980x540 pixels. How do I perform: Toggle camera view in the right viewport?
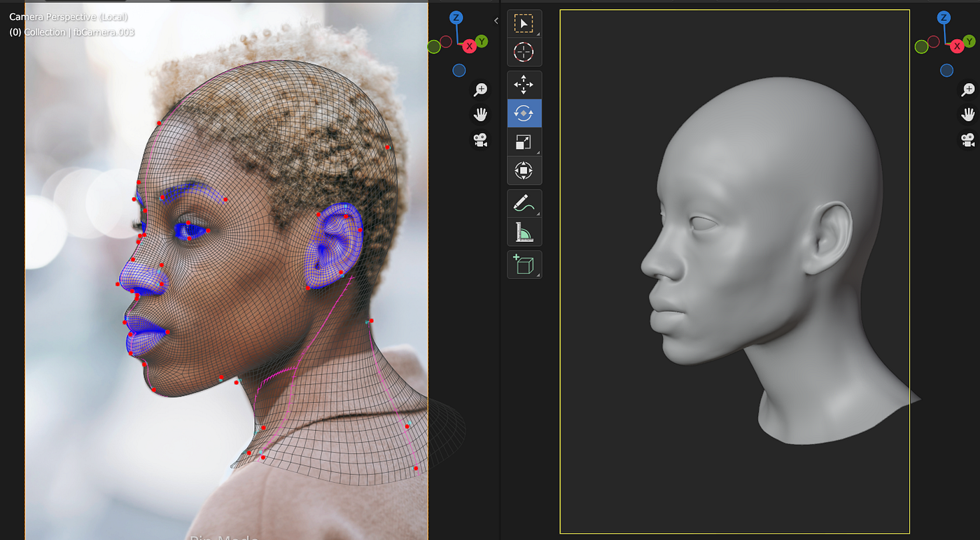(969, 140)
